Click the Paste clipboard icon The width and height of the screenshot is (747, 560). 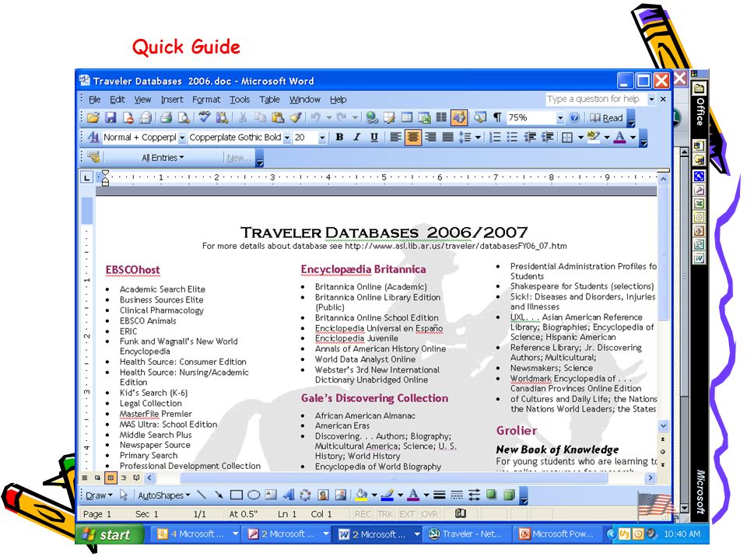278,117
